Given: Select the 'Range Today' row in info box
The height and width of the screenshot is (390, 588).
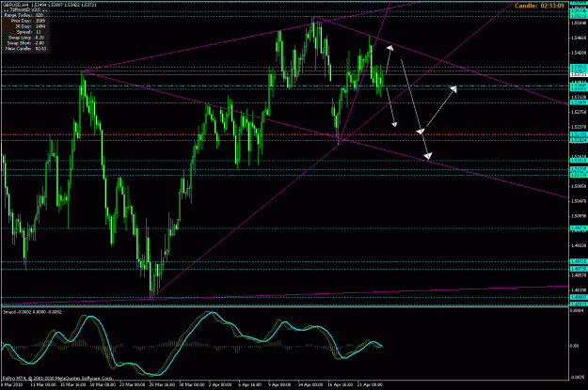Looking at the screenshot, I should click(x=24, y=15).
